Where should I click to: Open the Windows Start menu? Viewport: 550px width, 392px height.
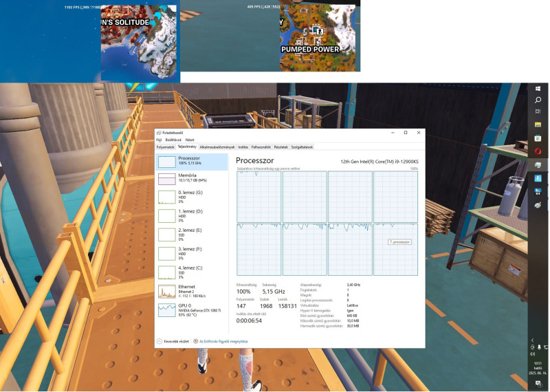(538, 89)
